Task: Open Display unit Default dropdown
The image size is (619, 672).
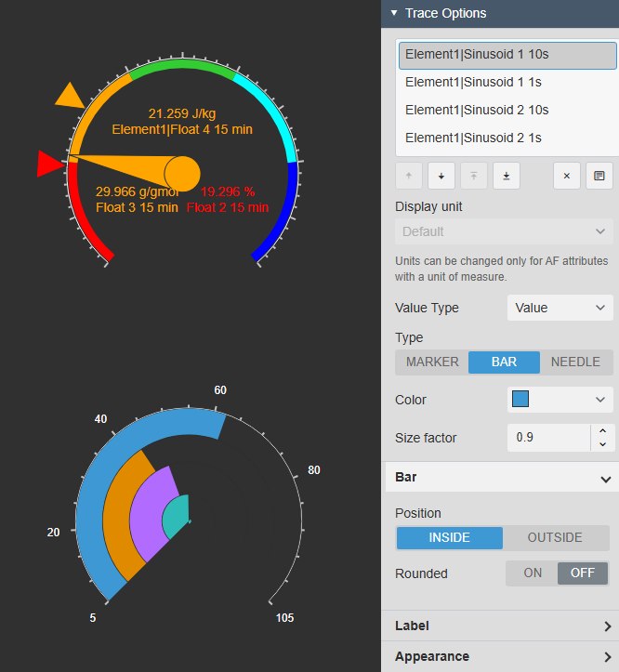Action: [x=504, y=231]
